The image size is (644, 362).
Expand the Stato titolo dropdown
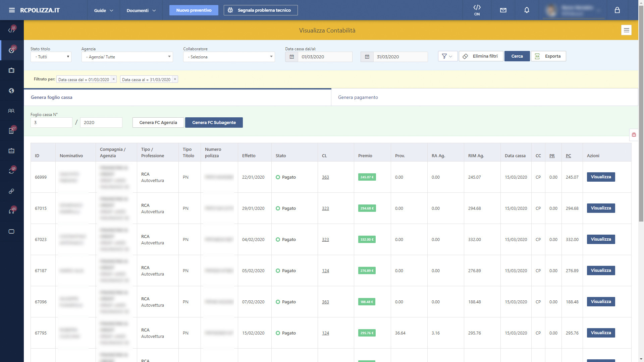[x=51, y=57]
